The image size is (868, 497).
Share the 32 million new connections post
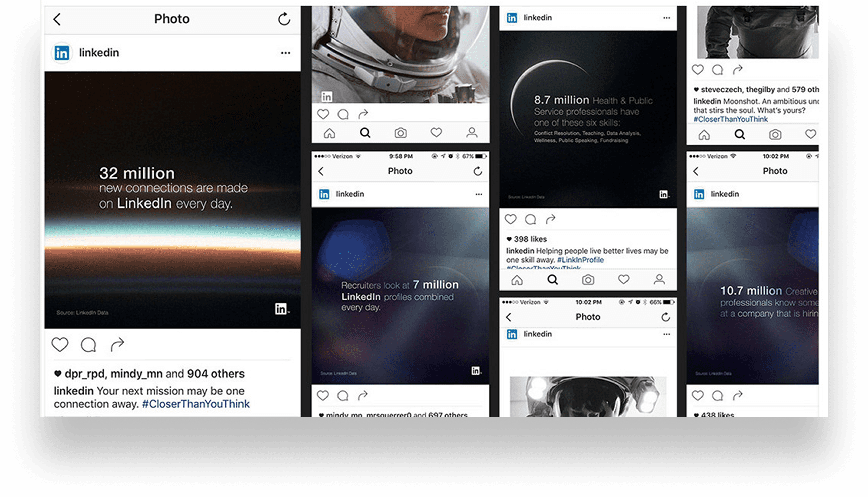117,344
